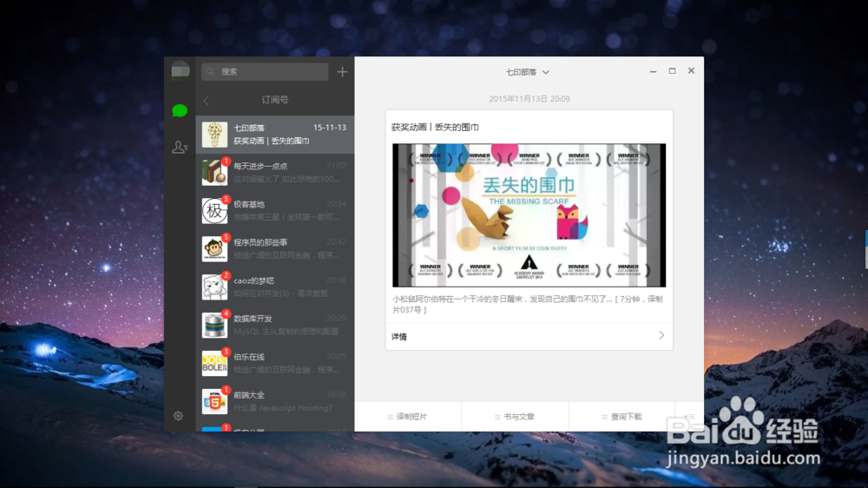Open the 书与文章 bottom menu
The height and width of the screenshot is (488, 868).
click(x=515, y=417)
